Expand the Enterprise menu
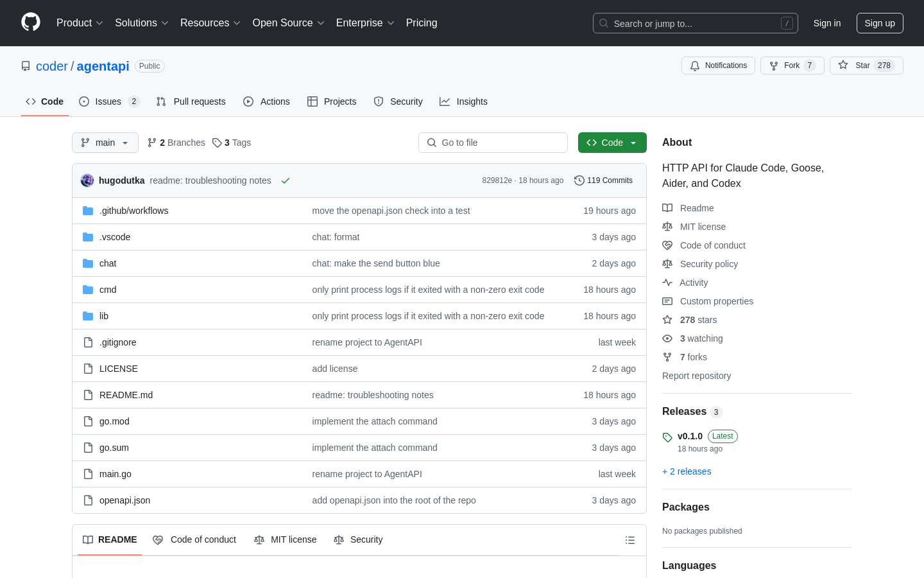The width and height of the screenshot is (924, 578). pyautogui.click(x=365, y=23)
